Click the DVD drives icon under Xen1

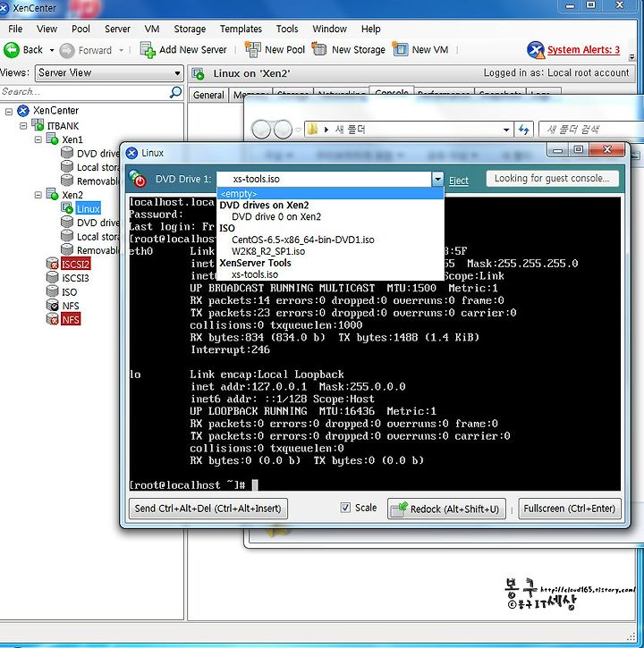point(67,153)
